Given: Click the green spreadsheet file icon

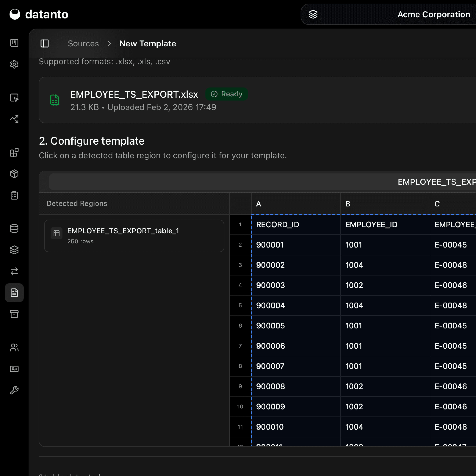Looking at the screenshot, I should point(55,100).
